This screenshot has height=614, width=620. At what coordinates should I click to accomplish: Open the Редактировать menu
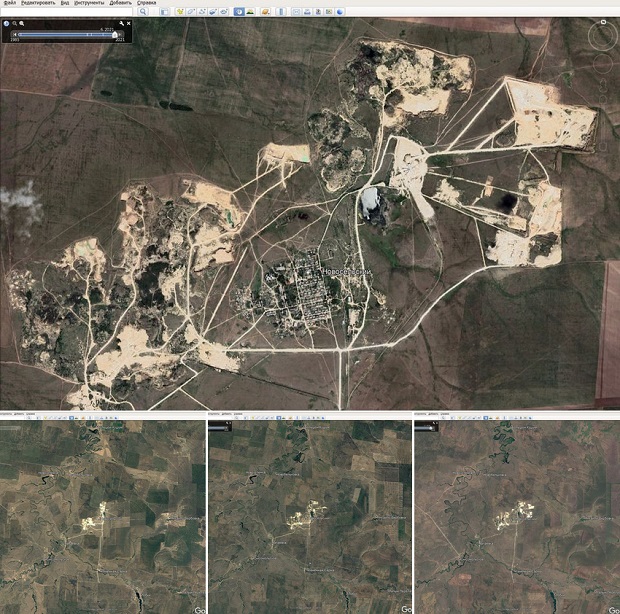click(38, 3)
